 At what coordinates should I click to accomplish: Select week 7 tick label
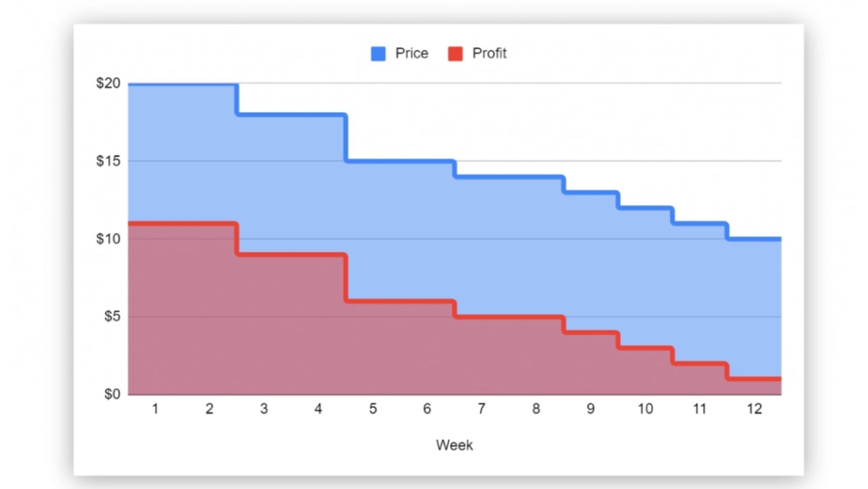(x=481, y=409)
